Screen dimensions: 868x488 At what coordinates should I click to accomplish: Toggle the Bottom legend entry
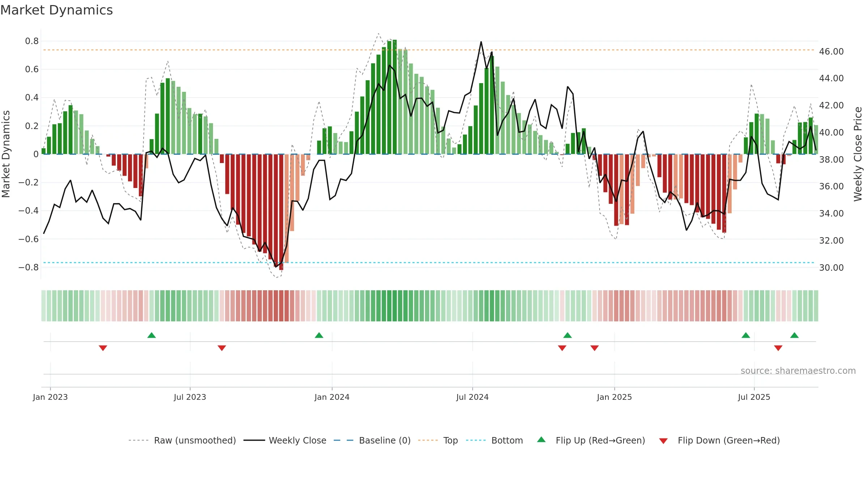pos(494,440)
